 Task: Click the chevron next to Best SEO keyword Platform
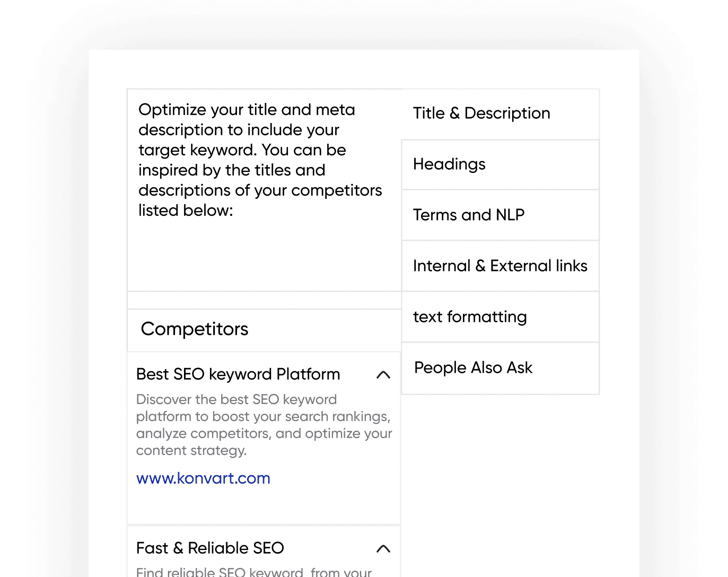pyautogui.click(x=383, y=374)
